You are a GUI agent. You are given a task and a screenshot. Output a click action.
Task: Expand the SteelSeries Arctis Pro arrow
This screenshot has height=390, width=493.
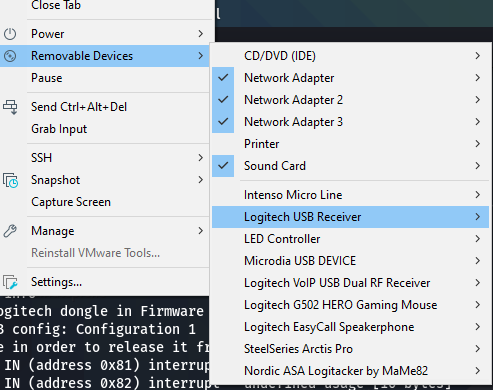[478, 349]
